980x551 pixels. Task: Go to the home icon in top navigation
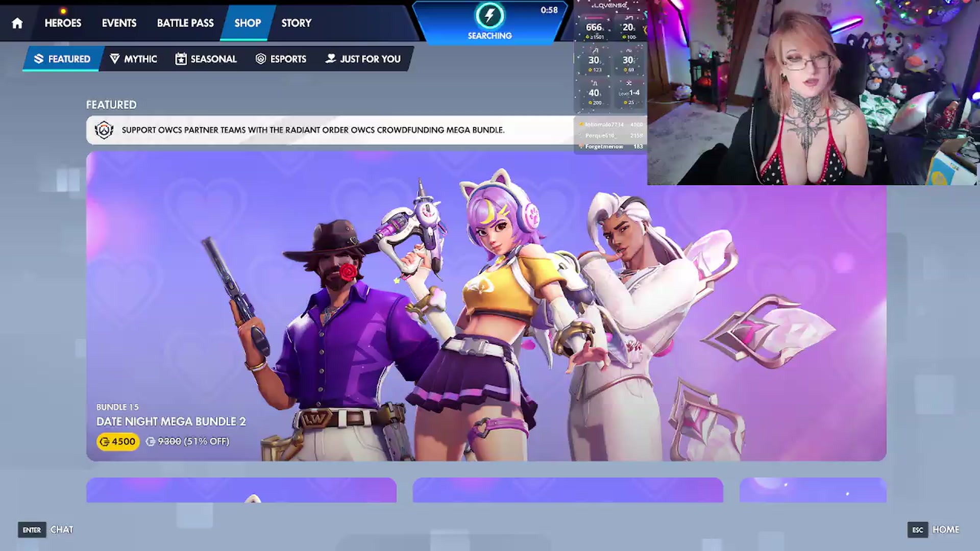(17, 23)
